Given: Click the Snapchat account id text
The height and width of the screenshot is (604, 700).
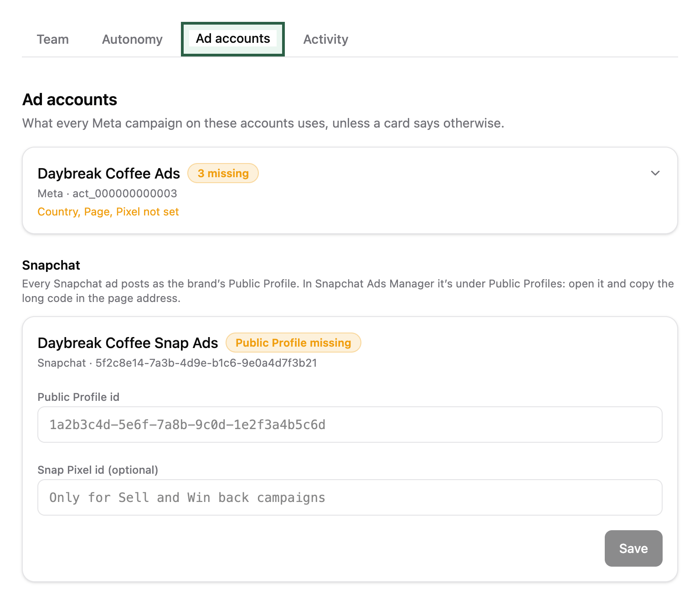Looking at the screenshot, I should click(177, 363).
